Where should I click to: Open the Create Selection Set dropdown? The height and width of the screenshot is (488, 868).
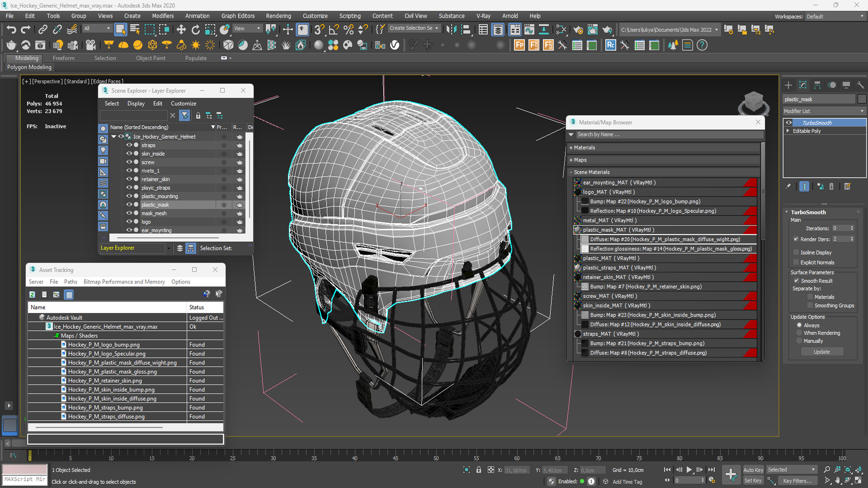point(414,28)
